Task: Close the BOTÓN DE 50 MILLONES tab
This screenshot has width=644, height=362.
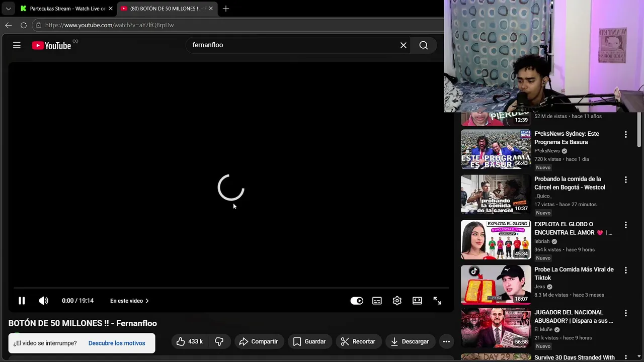Action: (x=211, y=9)
